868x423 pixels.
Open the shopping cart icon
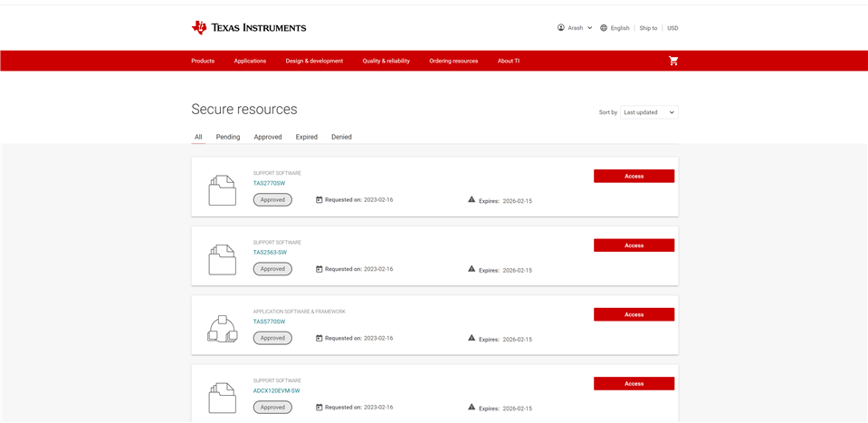(x=673, y=61)
